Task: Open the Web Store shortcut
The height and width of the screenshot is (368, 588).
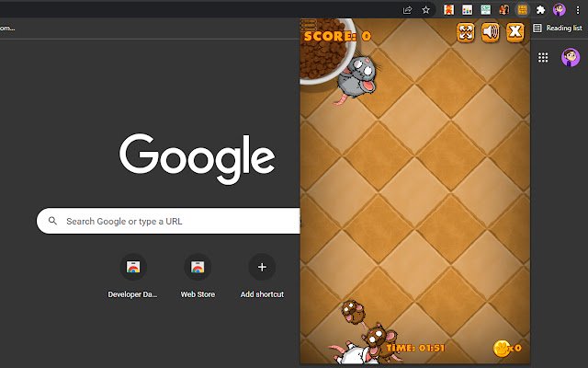Action: coord(198,277)
